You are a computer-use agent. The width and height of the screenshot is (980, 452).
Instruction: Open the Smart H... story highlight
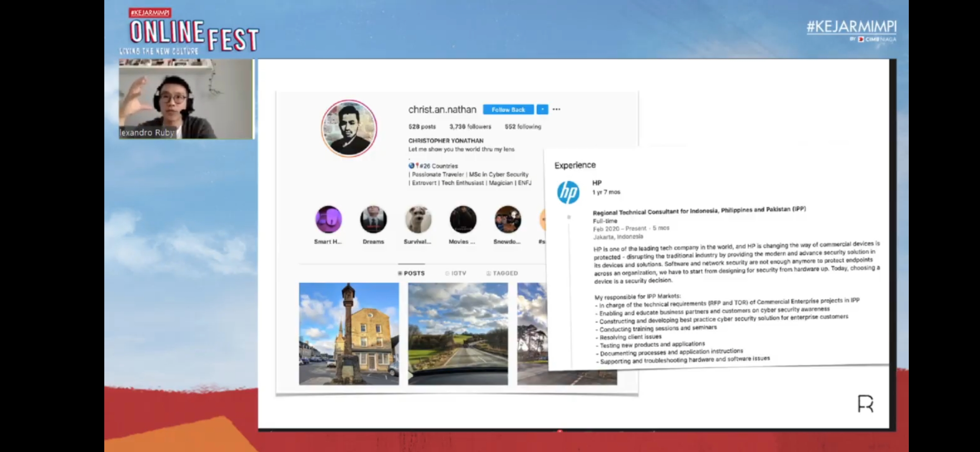328,219
